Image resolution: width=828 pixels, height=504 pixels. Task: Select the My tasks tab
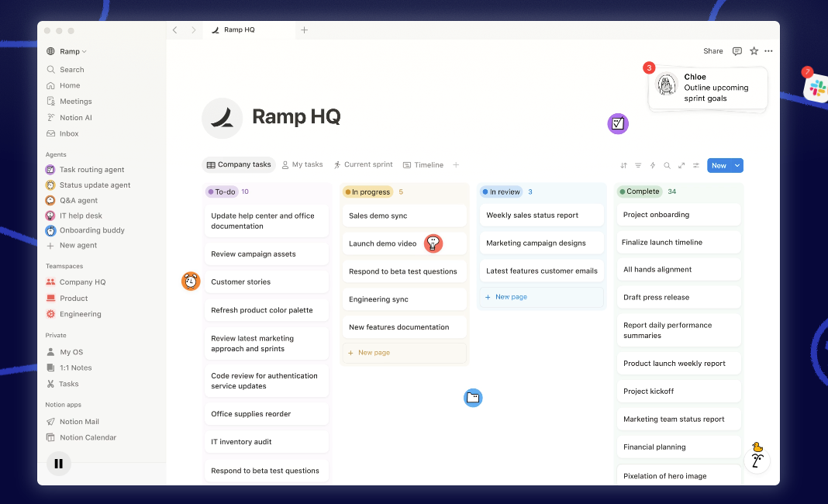coord(302,164)
